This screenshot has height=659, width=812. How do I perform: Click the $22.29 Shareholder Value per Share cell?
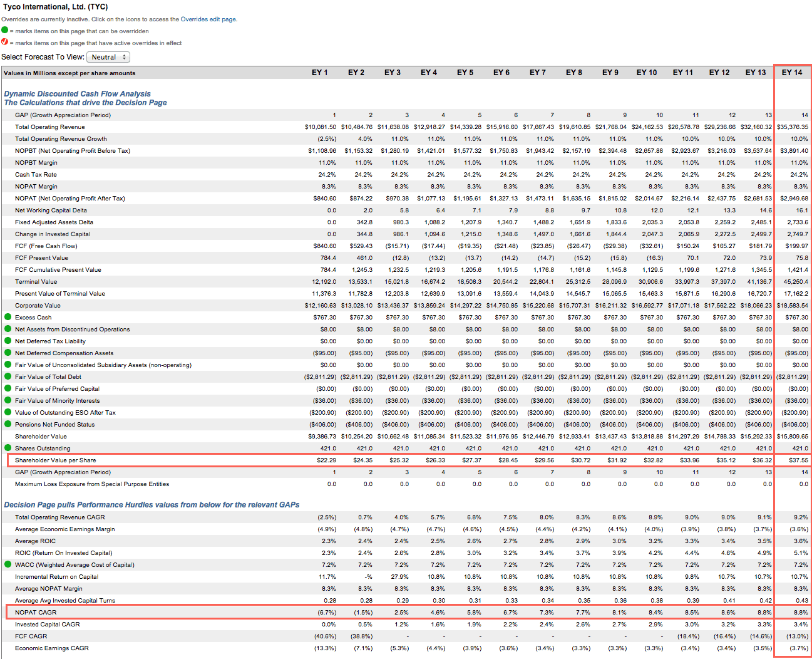click(x=326, y=460)
